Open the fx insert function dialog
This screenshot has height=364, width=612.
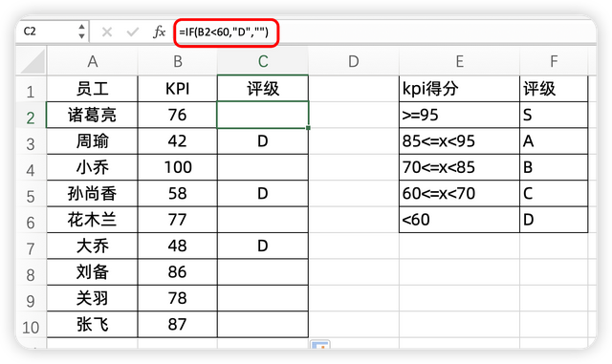[x=159, y=32]
